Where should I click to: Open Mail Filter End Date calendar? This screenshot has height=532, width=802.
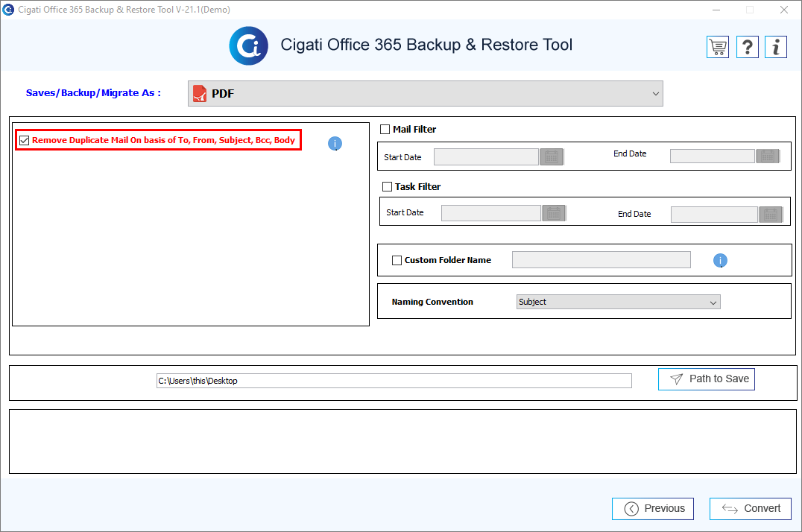point(768,156)
